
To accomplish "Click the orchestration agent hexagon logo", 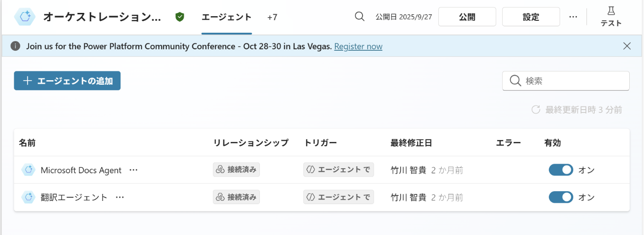I will 25,17.
